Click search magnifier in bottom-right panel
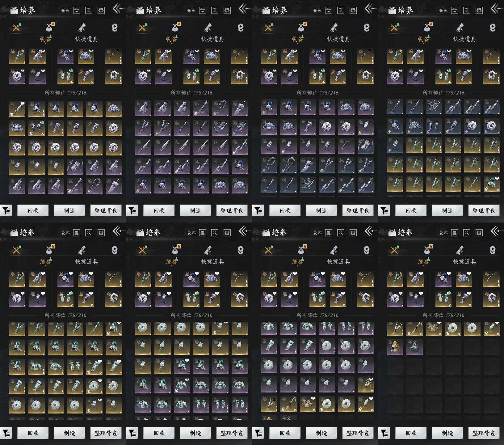The height and width of the screenshot is (445, 504). [467, 233]
